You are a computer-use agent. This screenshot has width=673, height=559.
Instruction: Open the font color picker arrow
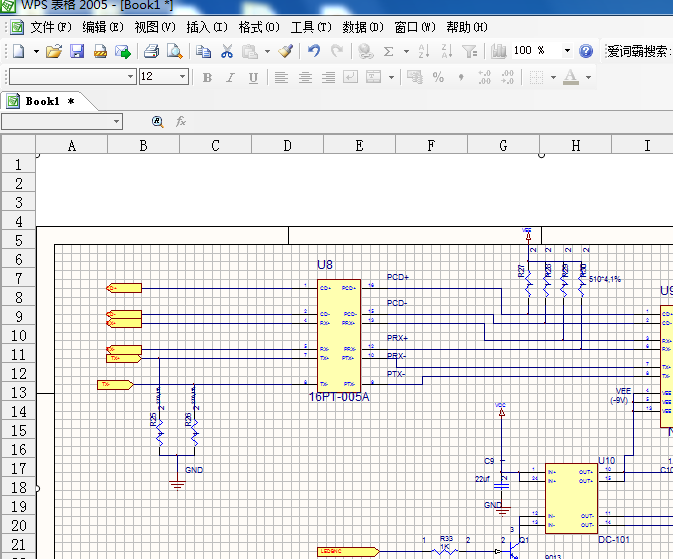click(x=588, y=77)
